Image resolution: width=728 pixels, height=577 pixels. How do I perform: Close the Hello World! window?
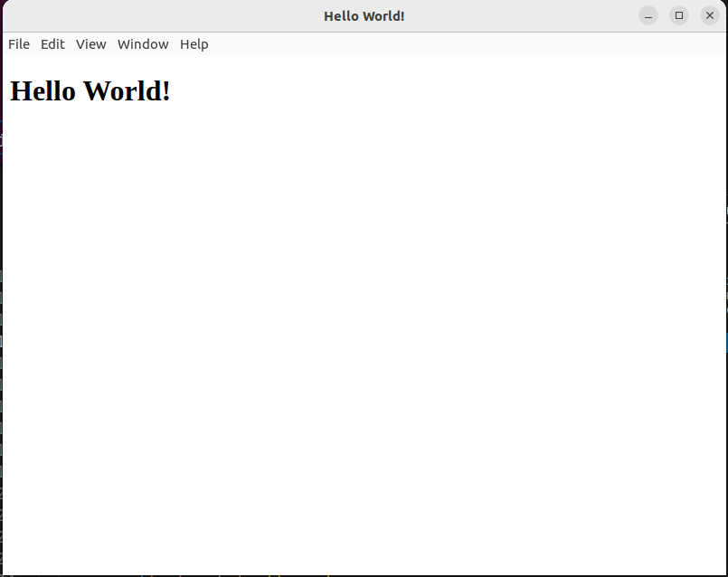tap(710, 15)
